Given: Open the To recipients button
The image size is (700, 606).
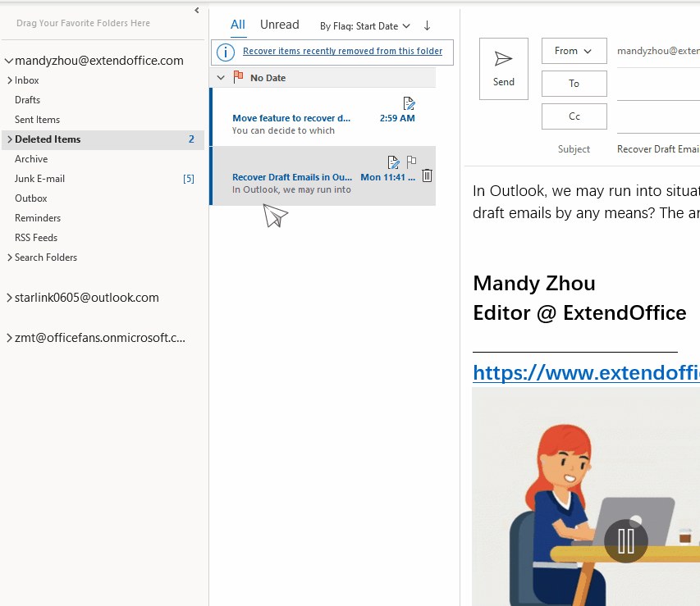Looking at the screenshot, I should (x=574, y=84).
